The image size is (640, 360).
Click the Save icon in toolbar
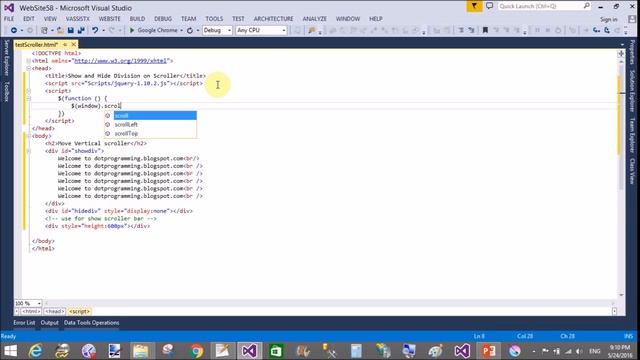pos(71,30)
